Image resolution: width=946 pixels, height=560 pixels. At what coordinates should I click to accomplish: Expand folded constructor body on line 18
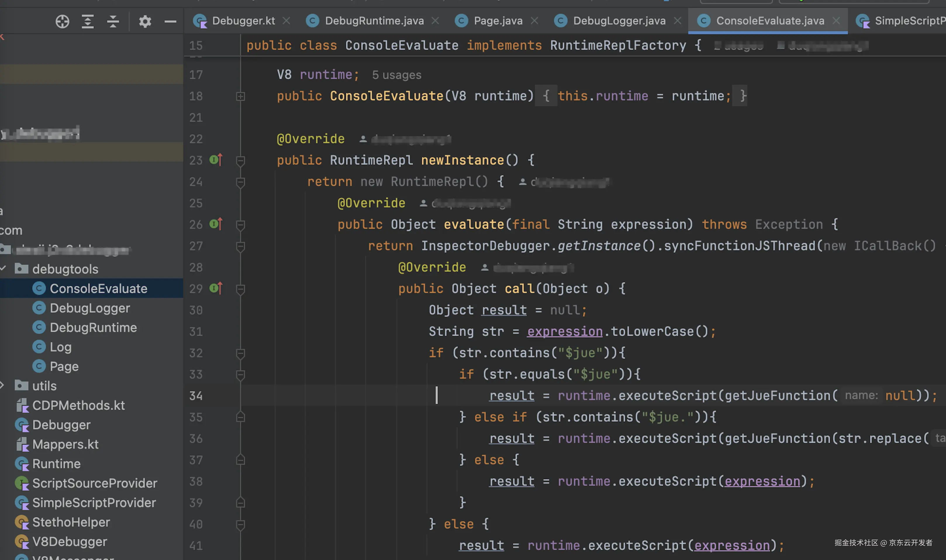[x=240, y=96]
